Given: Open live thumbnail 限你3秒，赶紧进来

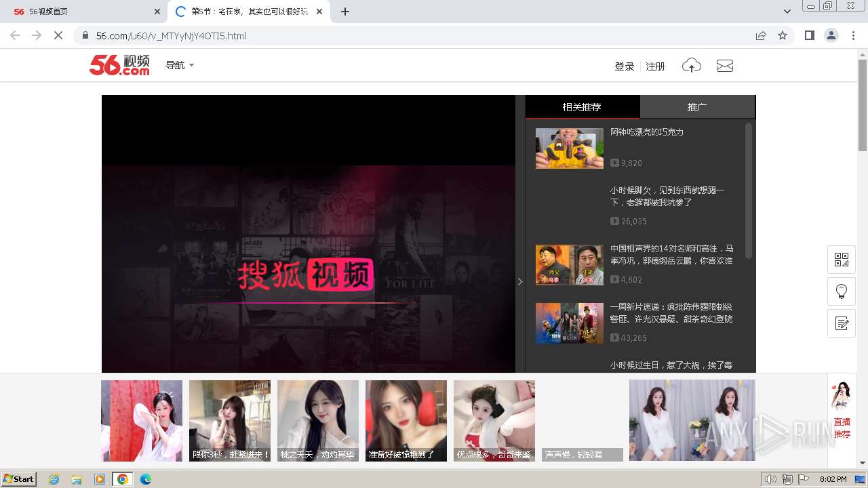Looking at the screenshot, I should [x=230, y=421].
